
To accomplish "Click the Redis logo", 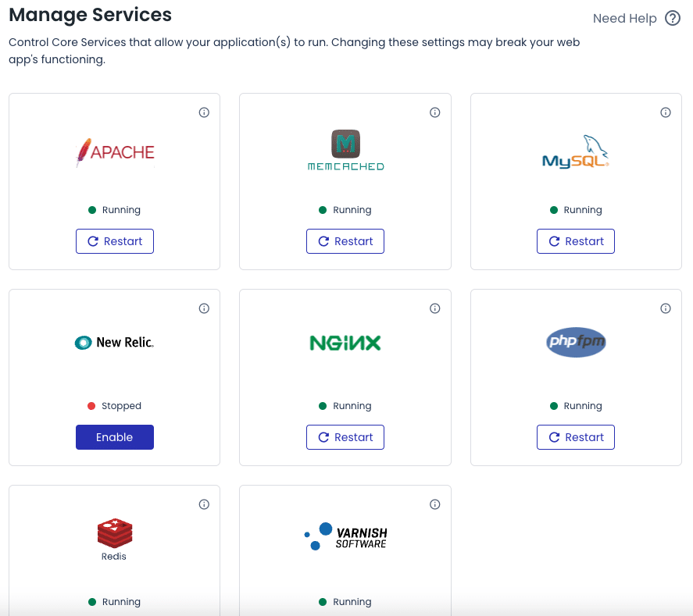I will (115, 539).
